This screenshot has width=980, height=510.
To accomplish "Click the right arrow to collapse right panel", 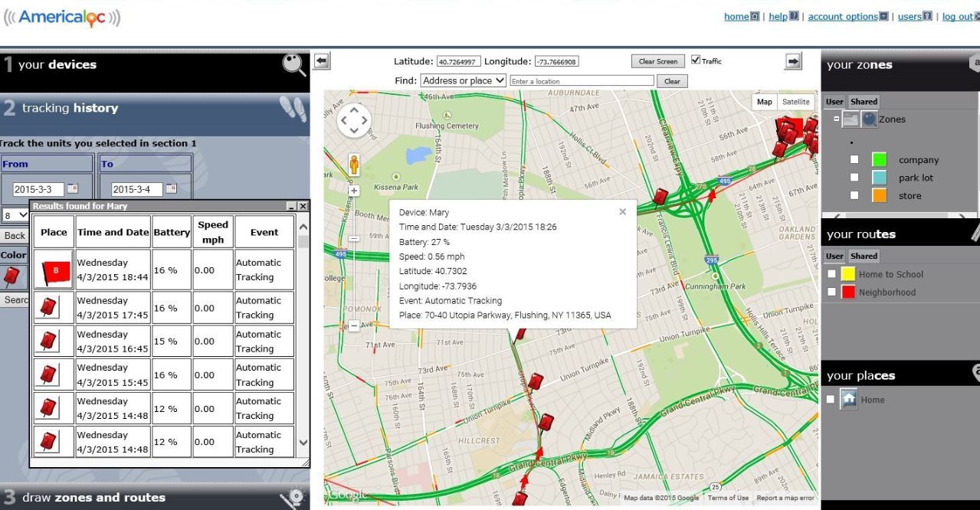I will click(x=794, y=61).
